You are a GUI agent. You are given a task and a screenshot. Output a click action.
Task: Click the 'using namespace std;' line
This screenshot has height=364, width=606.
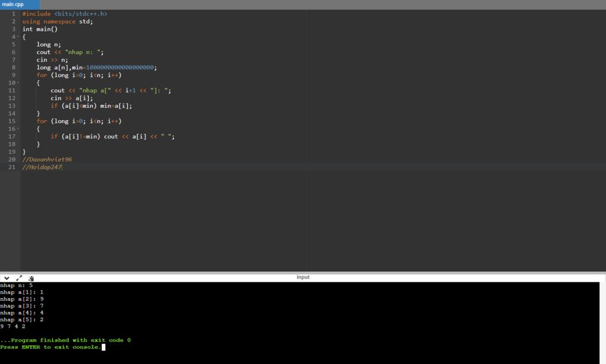tap(57, 22)
